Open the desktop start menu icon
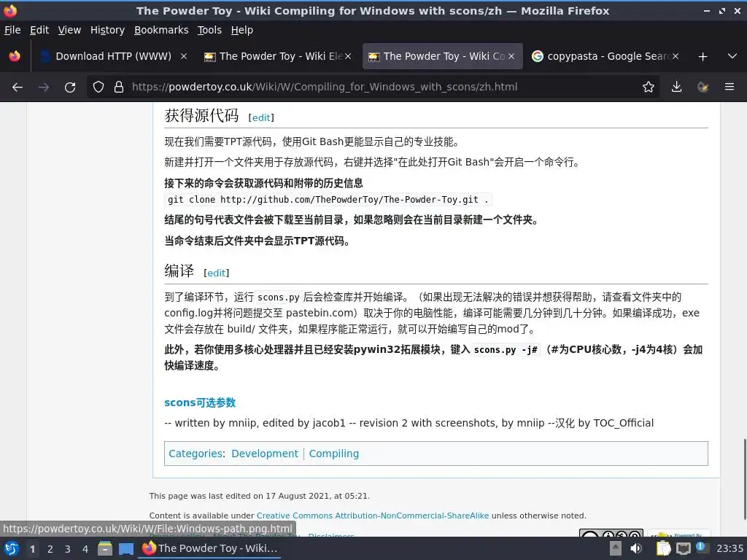This screenshot has width=747, height=560. (x=12, y=548)
